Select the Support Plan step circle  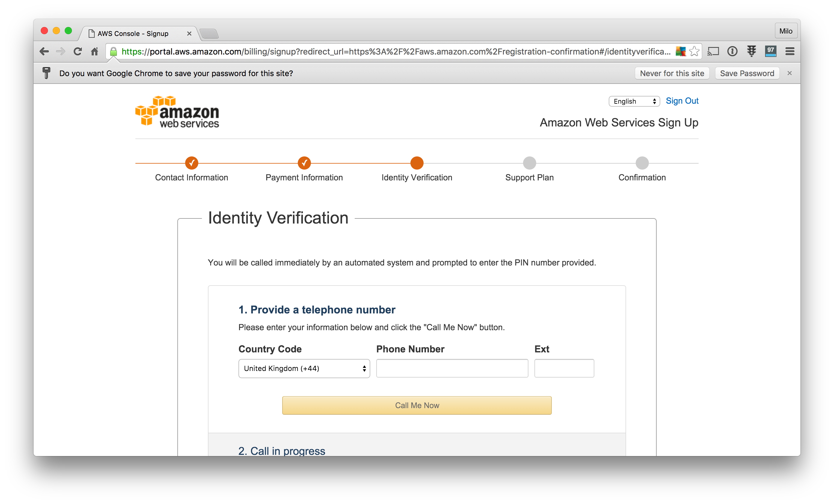click(x=529, y=163)
